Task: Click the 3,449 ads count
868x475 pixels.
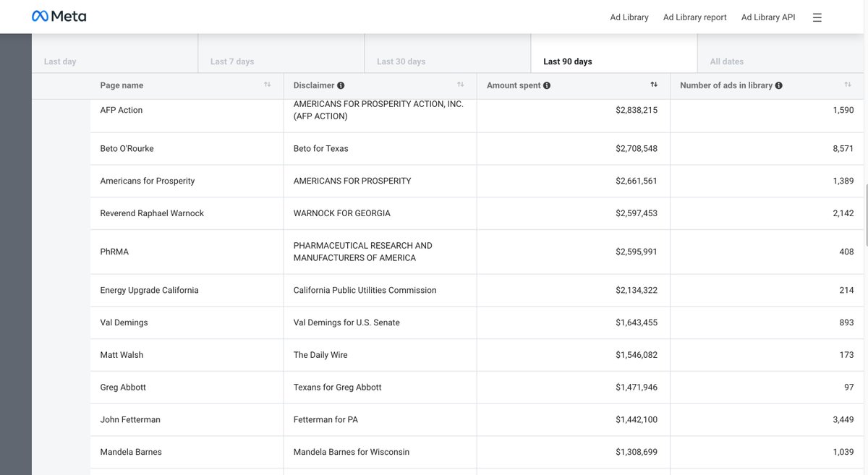Action: 843,419
